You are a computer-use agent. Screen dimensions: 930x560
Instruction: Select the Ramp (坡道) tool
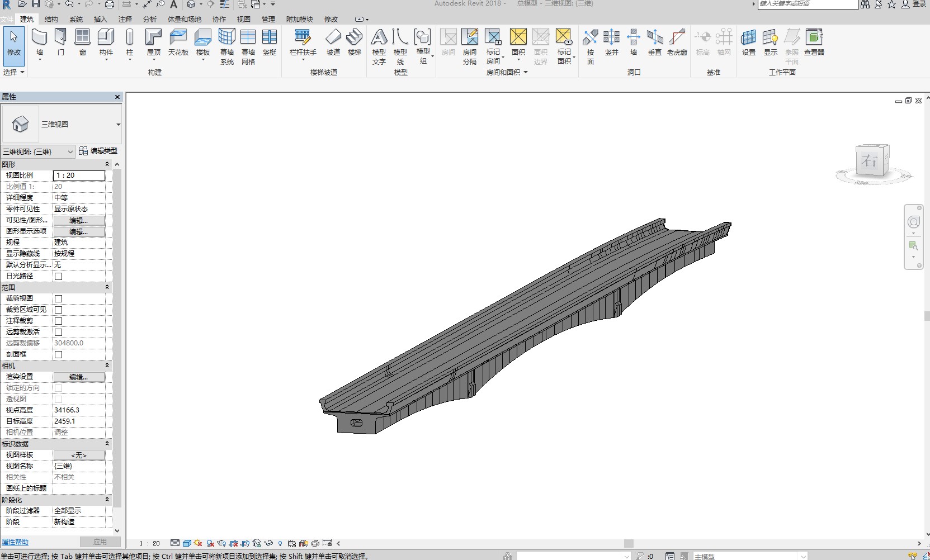333,44
